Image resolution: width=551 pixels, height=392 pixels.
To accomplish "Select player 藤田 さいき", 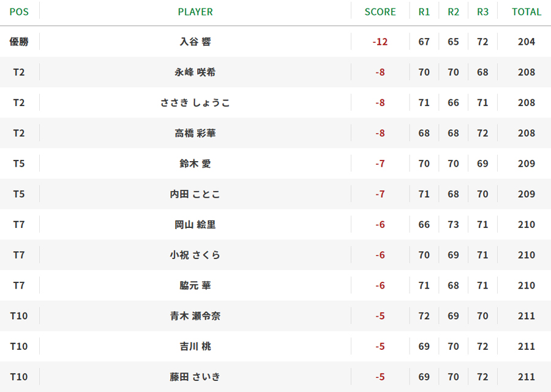I will click(195, 377).
